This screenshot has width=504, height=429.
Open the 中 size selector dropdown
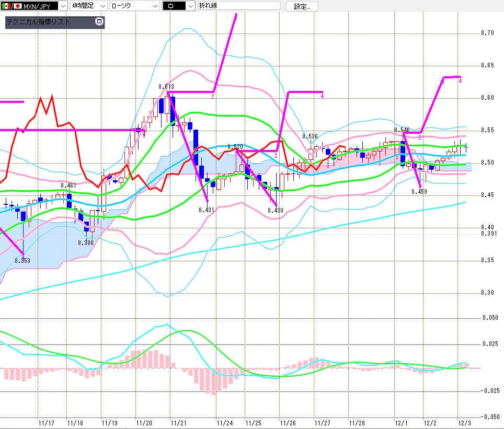[190, 6]
